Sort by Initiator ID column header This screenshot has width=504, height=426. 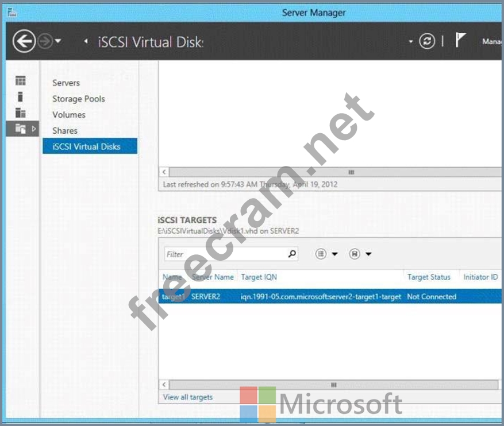pos(480,277)
